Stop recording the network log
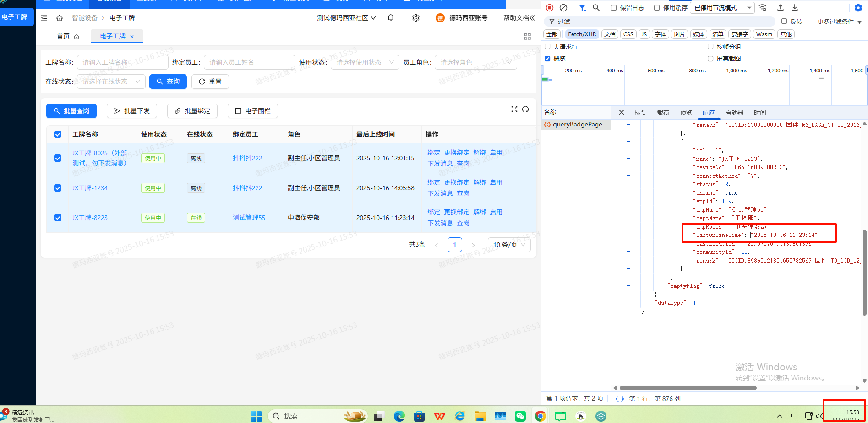 [549, 8]
